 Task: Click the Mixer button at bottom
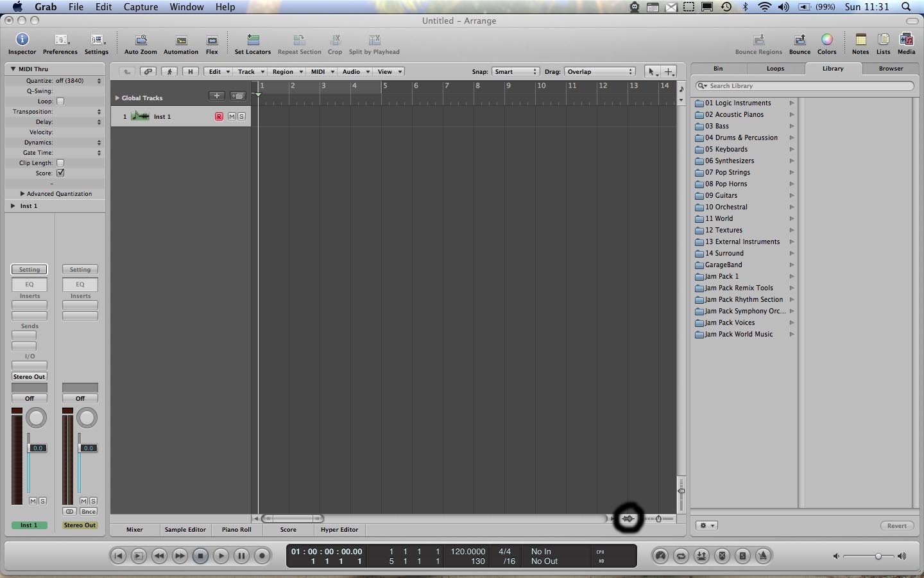coord(135,530)
